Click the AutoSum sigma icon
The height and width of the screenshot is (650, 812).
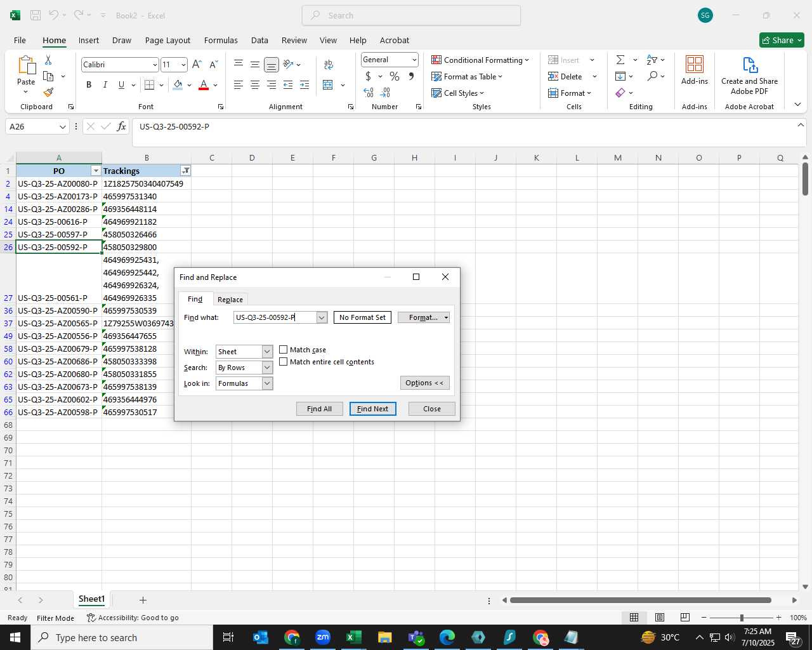pyautogui.click(x=620, y=60)
